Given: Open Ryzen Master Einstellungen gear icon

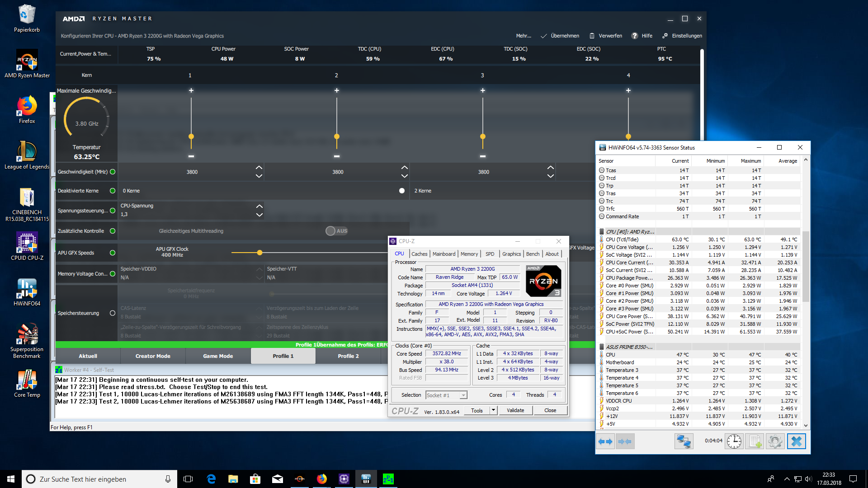Looking at the screenshot, I should pyautogui.click(x=665, y=36).
